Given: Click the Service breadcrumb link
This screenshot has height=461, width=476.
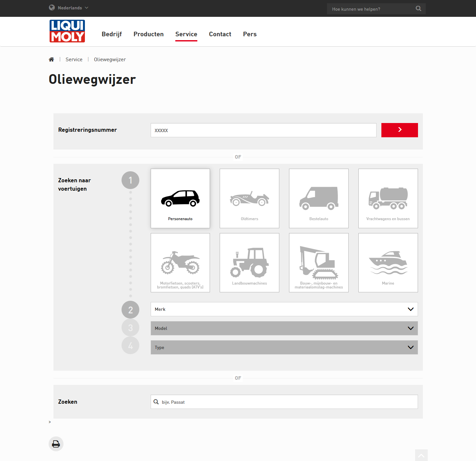Looking at the screenshot, I should 74,59.
